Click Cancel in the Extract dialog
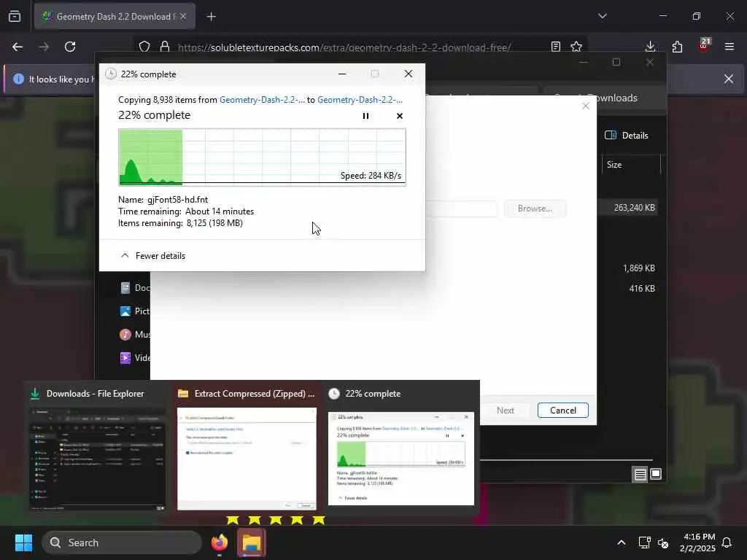 pyautogui.click(x=562, y=411)
